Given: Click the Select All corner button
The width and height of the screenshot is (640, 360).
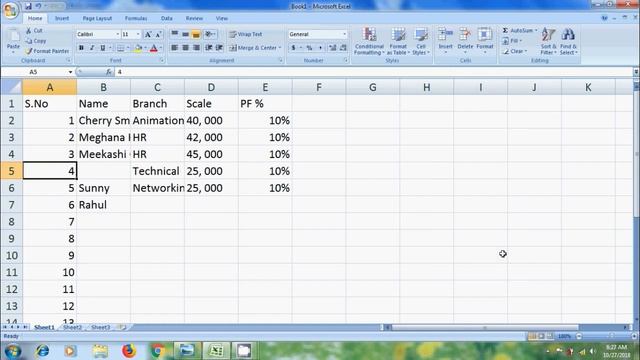Looking at the screenshot, I should (11, 87).
